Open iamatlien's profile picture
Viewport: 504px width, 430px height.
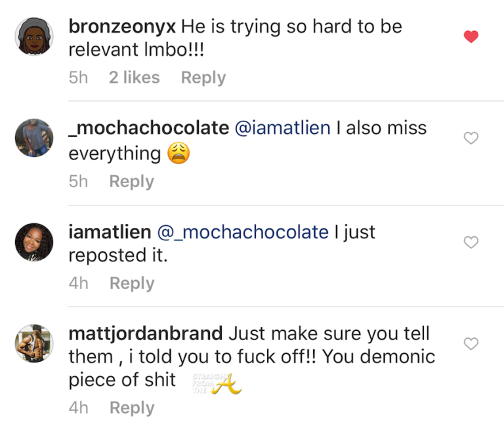[x=33, y=242]
